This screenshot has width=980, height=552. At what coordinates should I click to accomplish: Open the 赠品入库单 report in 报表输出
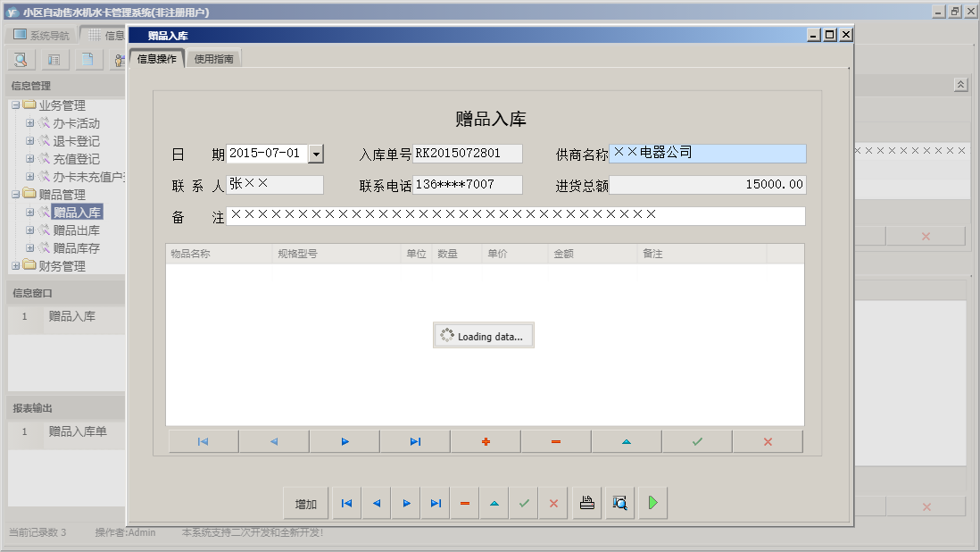point(78,430)
